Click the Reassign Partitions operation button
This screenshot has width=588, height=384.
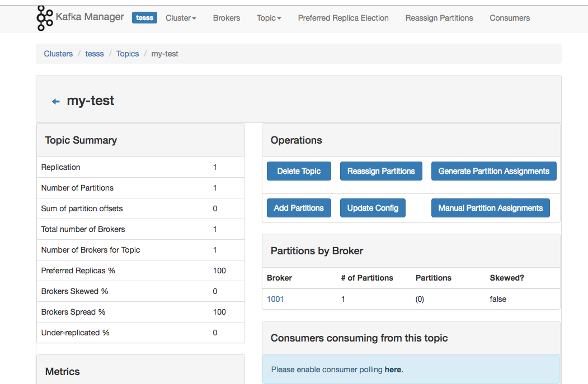(381, 171)
